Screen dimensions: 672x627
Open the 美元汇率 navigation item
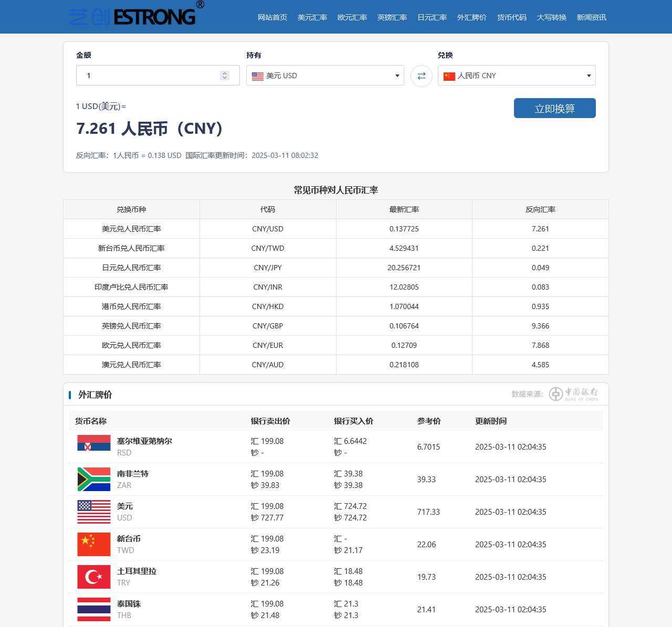312,17
